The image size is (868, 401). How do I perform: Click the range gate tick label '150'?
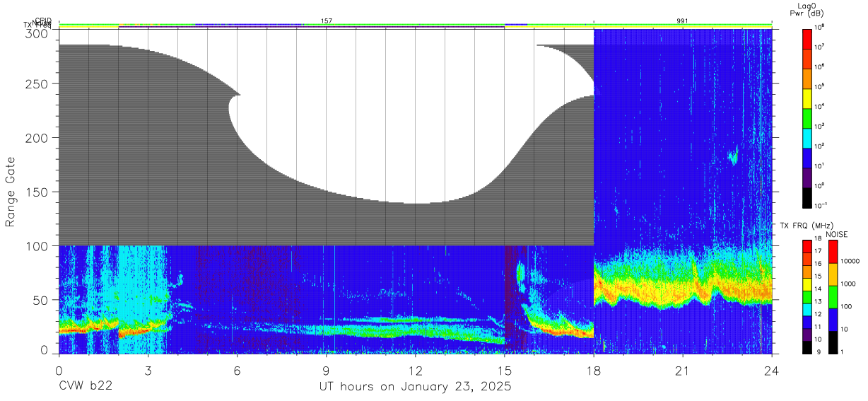[38, 192]
